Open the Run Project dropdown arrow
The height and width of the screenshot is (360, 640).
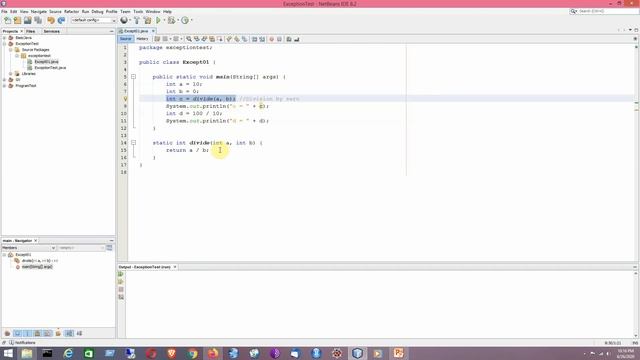(164, 20)
